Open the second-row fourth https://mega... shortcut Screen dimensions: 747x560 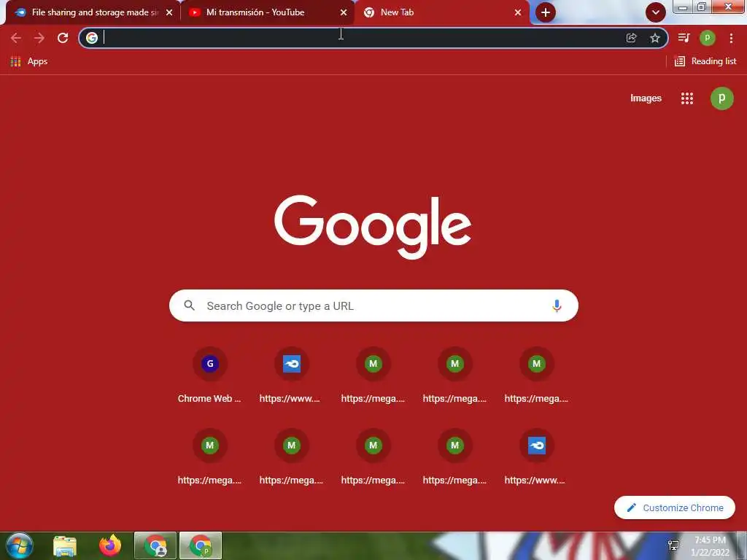(x=455, y=458)
